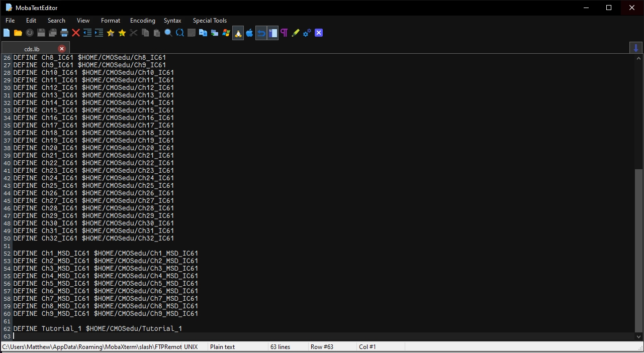Image resolution: width=644 pixels, height=353 pixels.
Task: Select UNIX format penguin icon
Action: (x=238, y=33)
